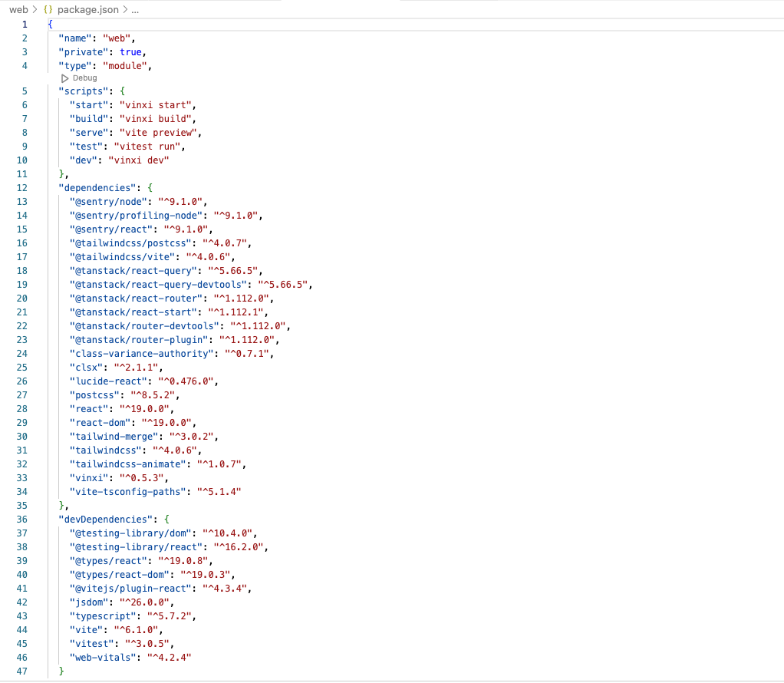Click the "vite preview" script value
The width and height of the screenshot is (784, 683).
pos(159,133)
